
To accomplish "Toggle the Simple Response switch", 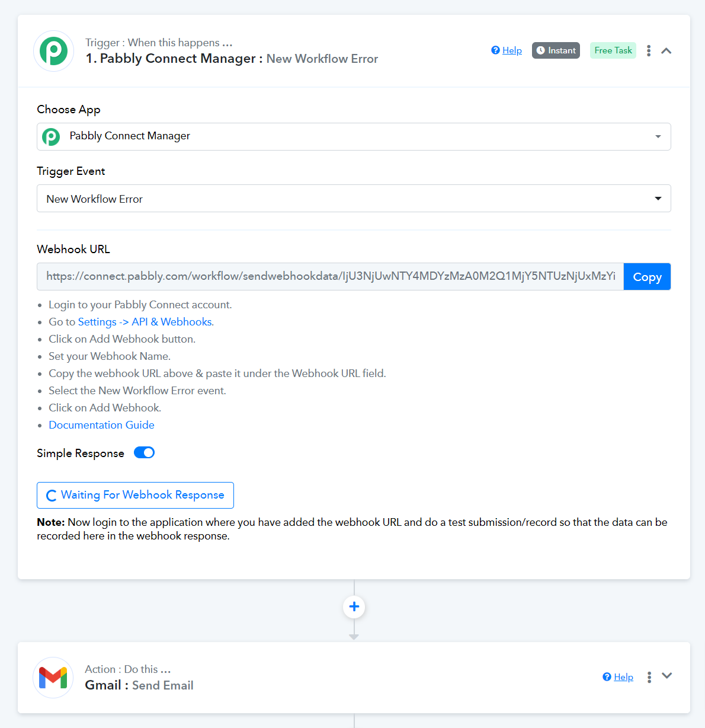I will pos(144,453).
